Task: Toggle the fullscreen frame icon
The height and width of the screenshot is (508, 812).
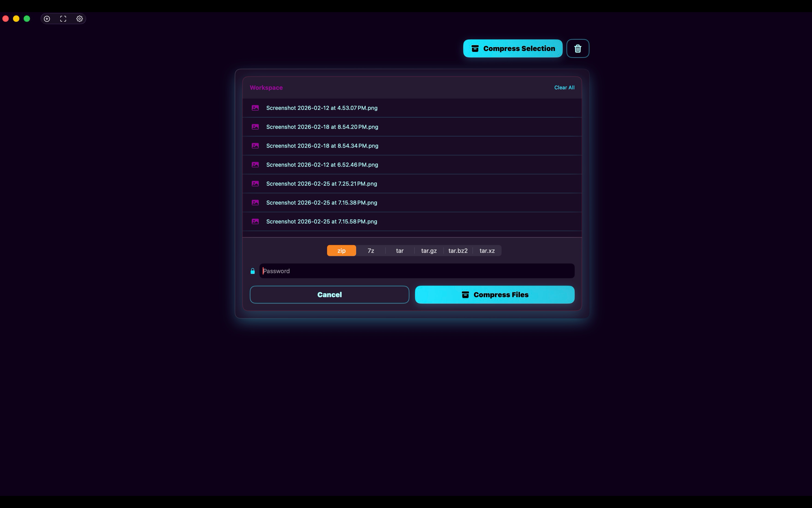Action: pos(63,19)
